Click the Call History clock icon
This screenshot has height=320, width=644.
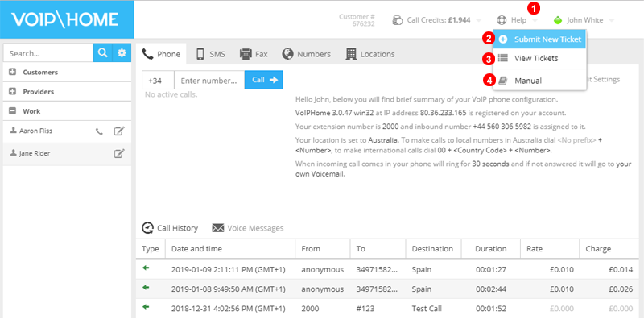click(147, 228)
